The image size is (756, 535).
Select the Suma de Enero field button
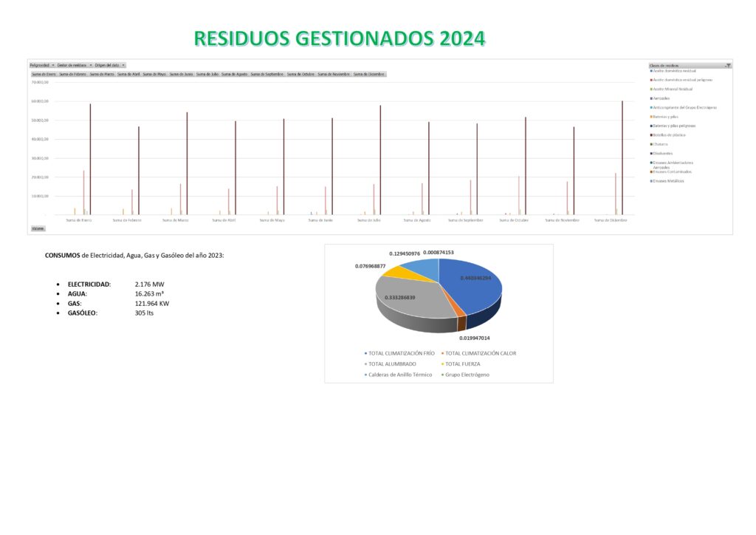pyautogui.click(x=43, y=74)
